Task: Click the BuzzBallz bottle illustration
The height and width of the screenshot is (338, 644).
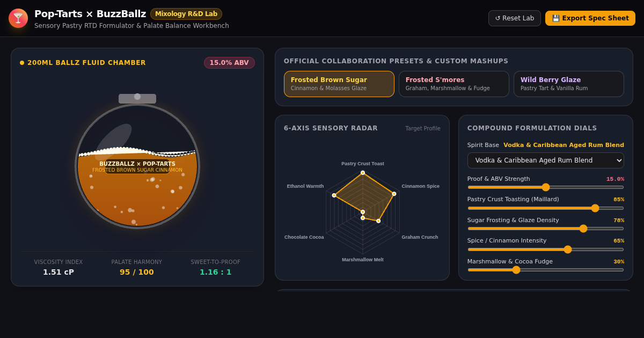Action: tap(137, 161)
